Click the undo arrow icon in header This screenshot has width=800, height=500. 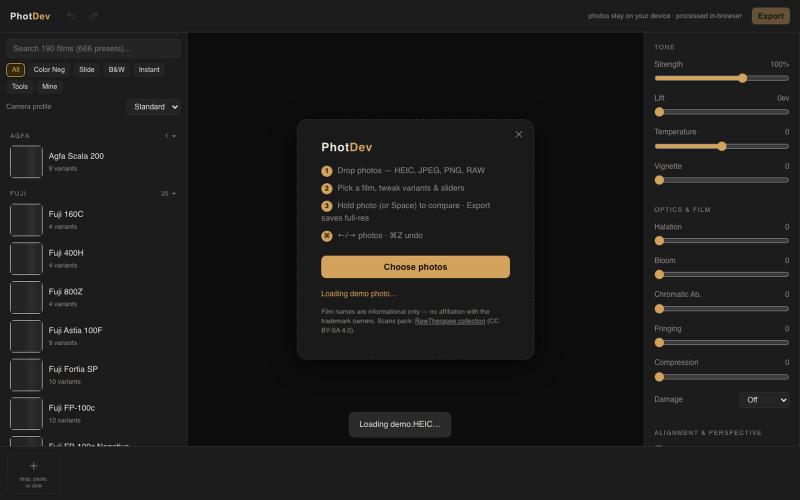click(71, 16)
